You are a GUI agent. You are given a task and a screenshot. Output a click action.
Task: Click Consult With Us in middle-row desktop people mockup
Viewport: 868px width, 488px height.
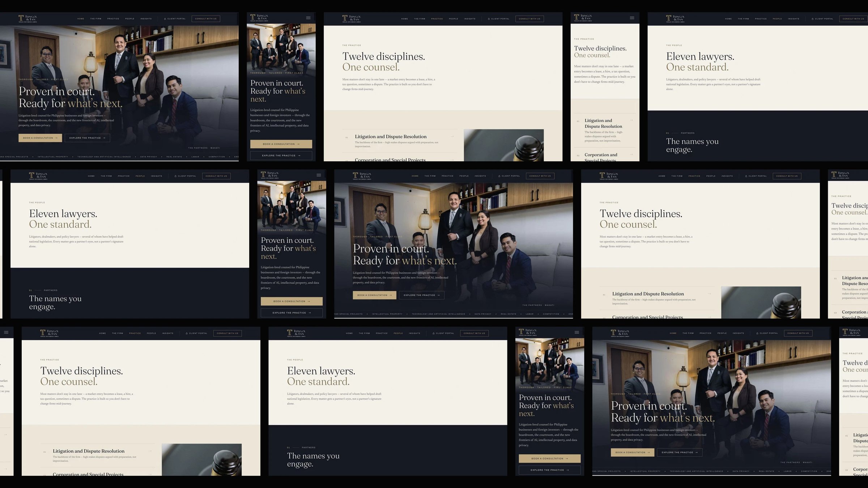pyautogui.click(x=216, y=176)
